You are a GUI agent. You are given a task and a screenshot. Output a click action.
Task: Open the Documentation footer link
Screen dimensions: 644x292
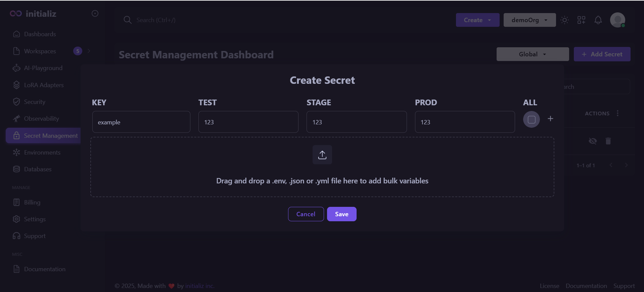tap(586, 286)
